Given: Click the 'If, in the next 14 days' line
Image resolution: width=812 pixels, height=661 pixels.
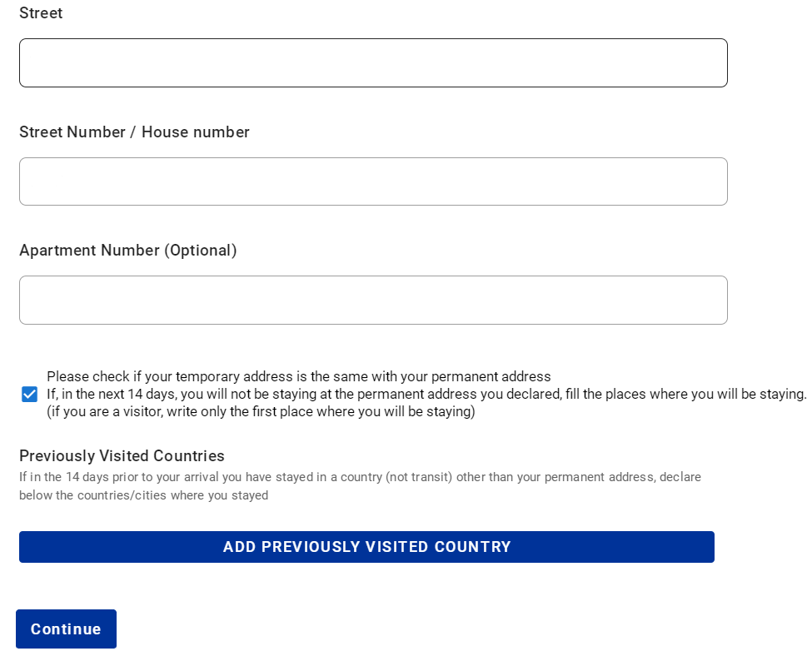Looking at the screenshot, I should (426, 394).
